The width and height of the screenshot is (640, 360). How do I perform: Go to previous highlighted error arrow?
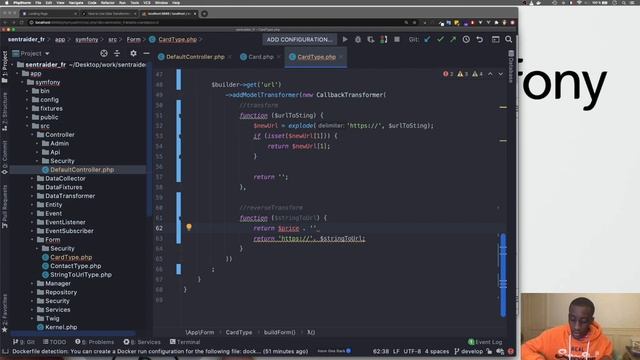(490, 74)
